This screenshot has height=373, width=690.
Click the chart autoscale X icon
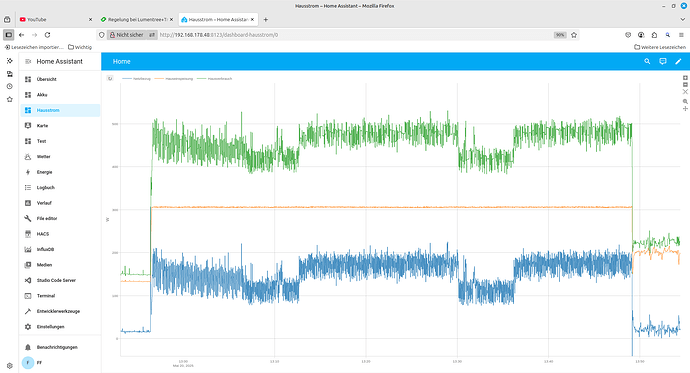point(685,91)
